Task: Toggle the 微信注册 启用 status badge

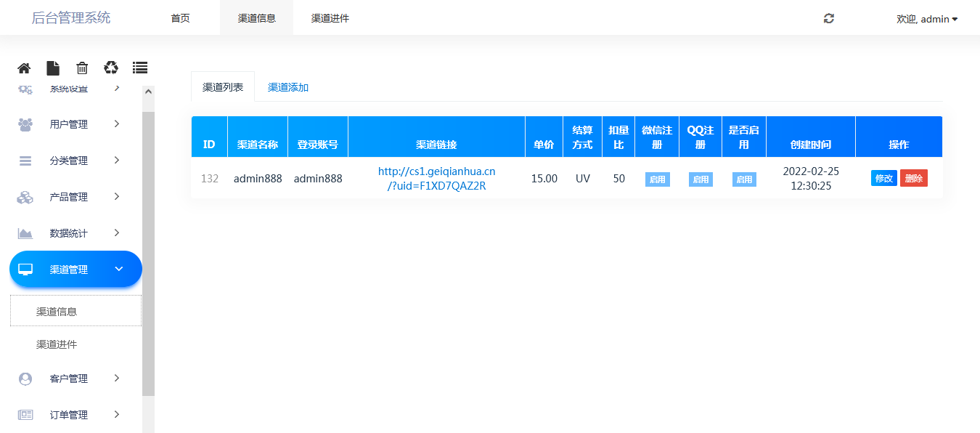Action: coord(657,179)
